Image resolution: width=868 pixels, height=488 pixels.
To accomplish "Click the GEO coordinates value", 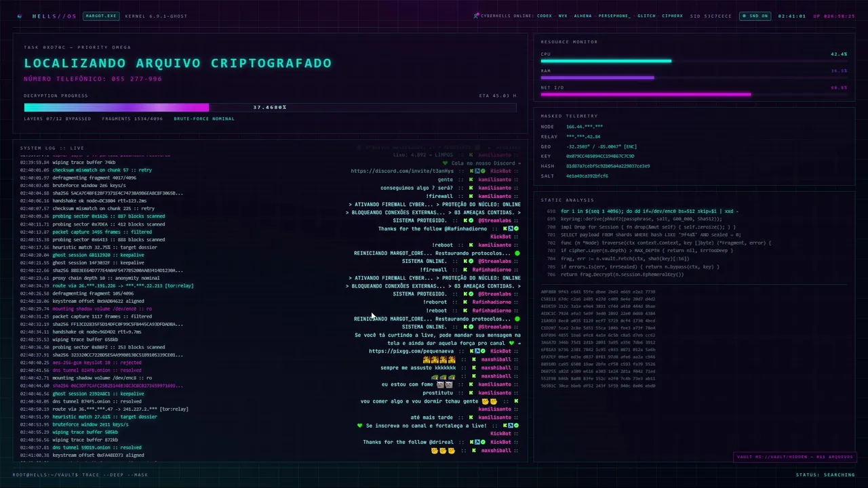I will 601,146.
